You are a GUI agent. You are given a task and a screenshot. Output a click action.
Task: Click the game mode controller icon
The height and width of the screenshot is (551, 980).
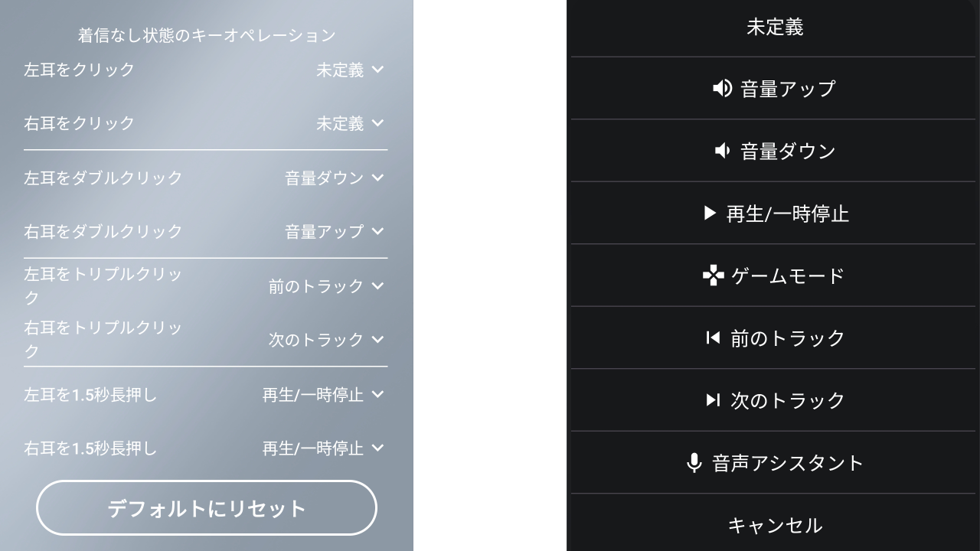[713, 275]
